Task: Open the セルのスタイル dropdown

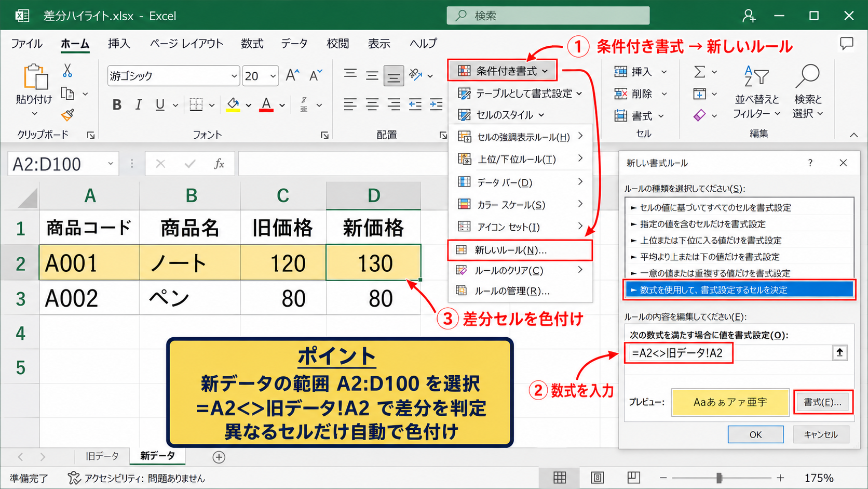Action: [x=500, y=115]
